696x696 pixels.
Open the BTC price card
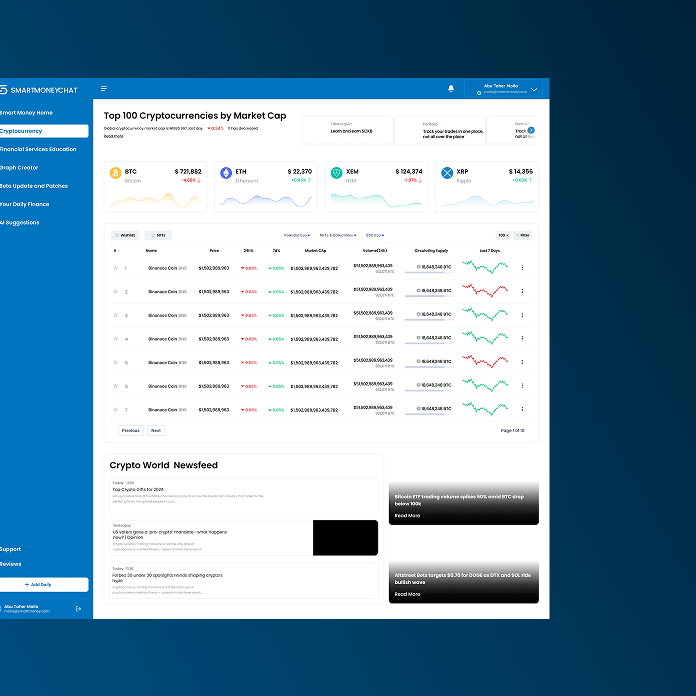(x=155, y=187)
